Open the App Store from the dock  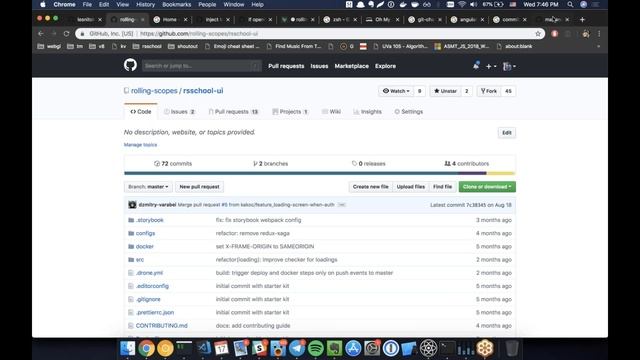pos(353,348)
